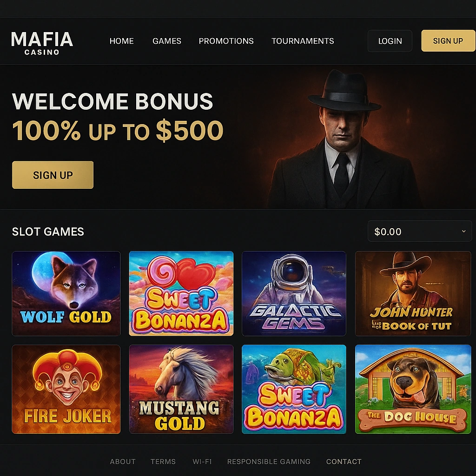Image resolution: width=476 pixels, height=476 pixels.
Task: Click the chevron arrow on the balance selector
Action: [463, 231]
